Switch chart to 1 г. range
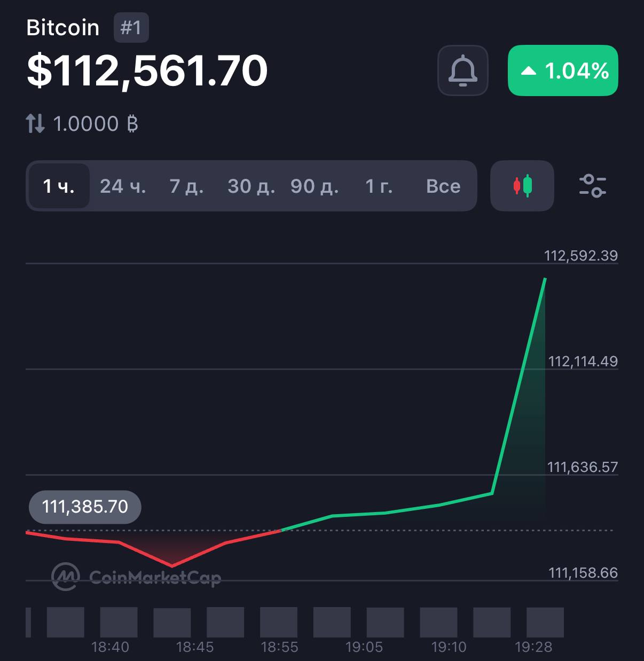The width and height of the screenshot is (644, 661). click(379, 186)
